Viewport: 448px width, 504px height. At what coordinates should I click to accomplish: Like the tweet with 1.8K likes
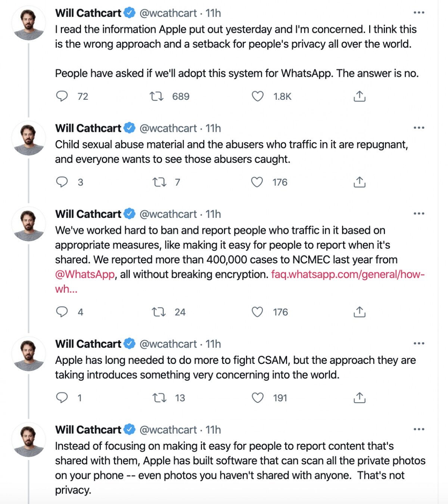258,96
